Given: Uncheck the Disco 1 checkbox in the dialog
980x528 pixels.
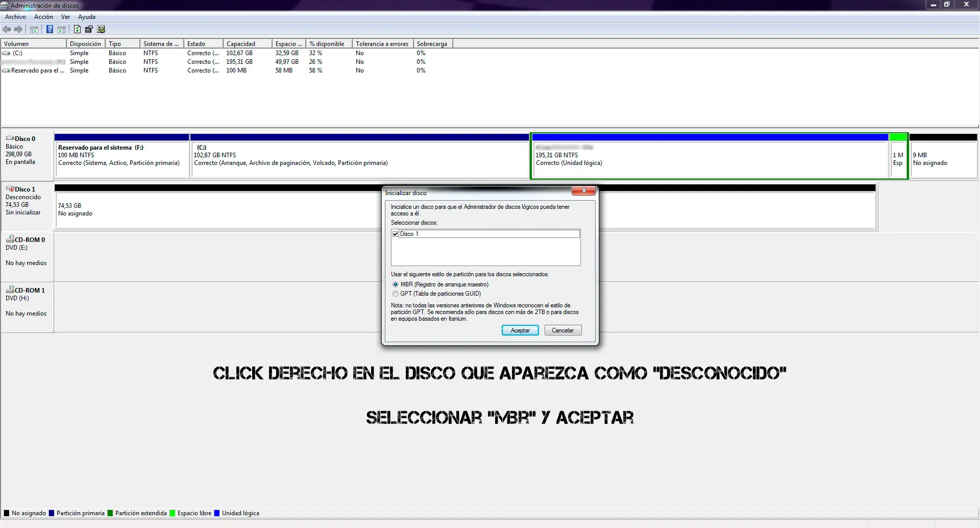Looking at the screenshot, I should point(395,234).
